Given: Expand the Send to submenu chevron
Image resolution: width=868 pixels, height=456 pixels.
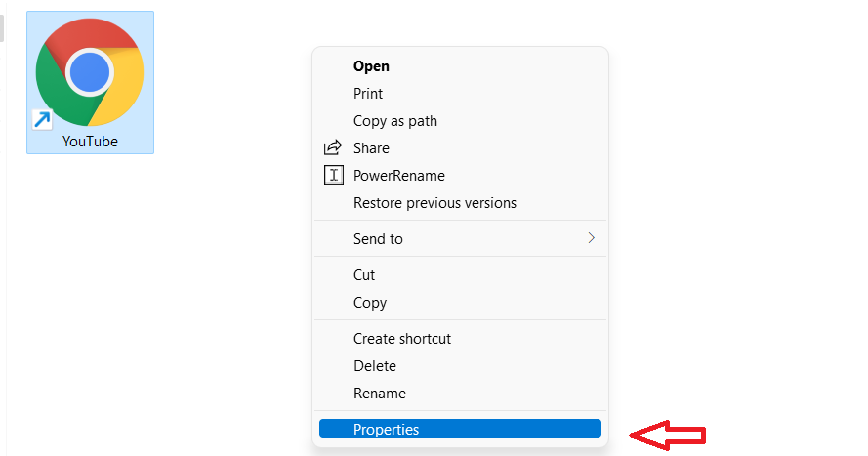Looking at the screenshot, I should [x=591, y=238].
